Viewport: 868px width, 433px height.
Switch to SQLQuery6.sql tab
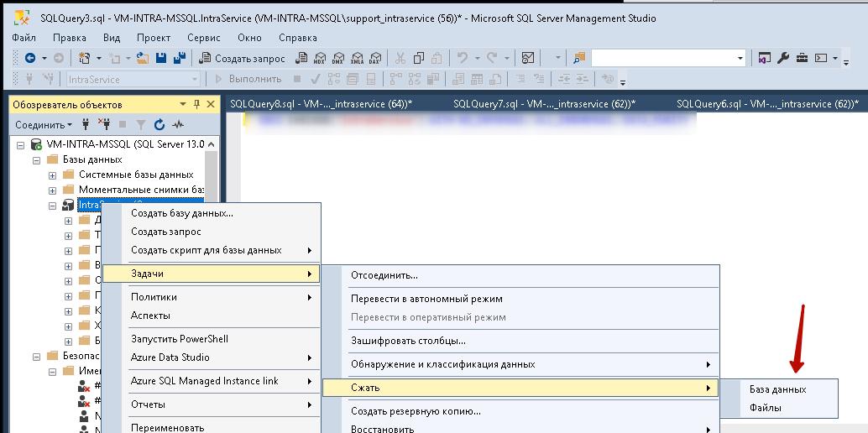click(767, 104)
